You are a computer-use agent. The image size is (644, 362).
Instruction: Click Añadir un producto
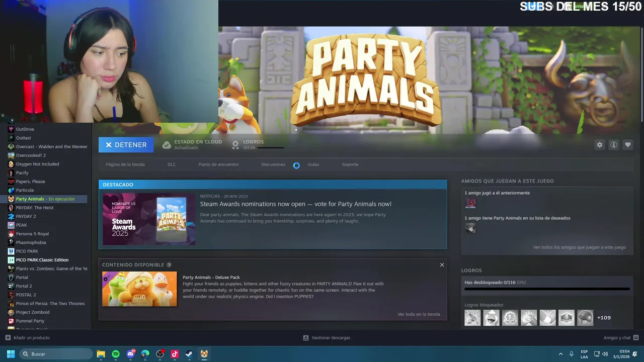pos(28,338)
